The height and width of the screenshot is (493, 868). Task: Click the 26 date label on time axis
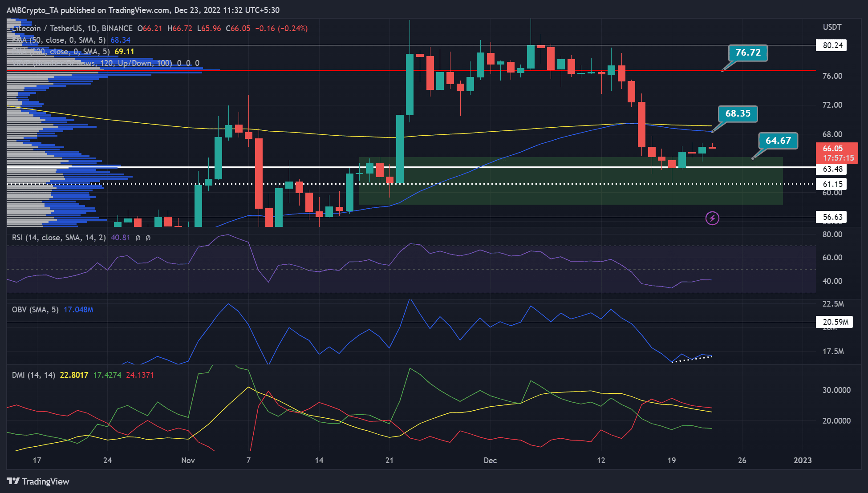[x=742, y=461]
